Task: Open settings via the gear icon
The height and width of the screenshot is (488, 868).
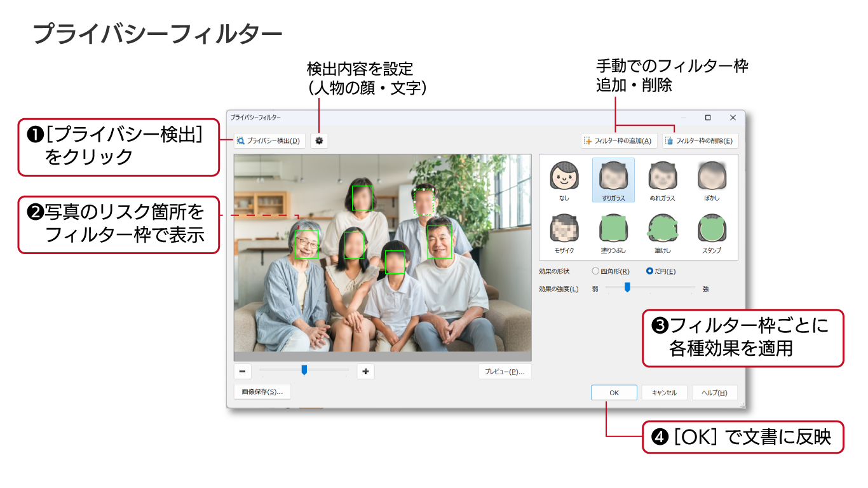Action: [319, 141]
